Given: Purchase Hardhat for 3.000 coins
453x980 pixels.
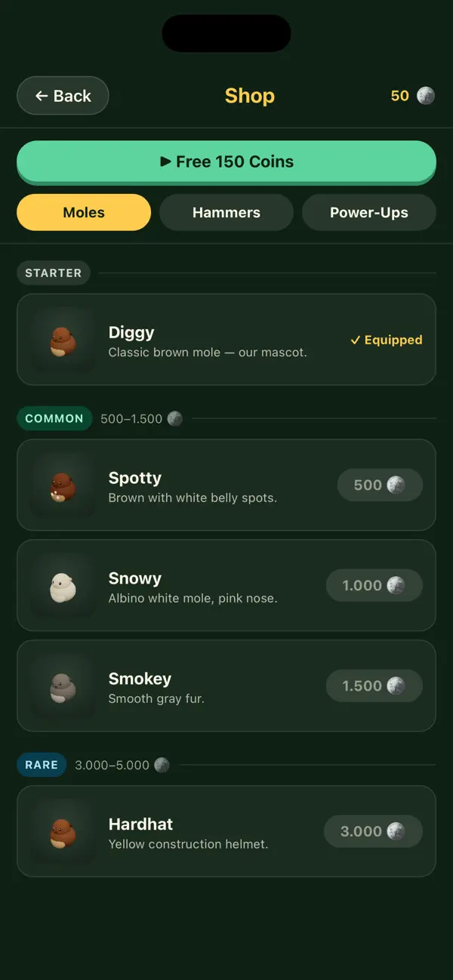Looking at the screenshot, I should coord(374,831).
